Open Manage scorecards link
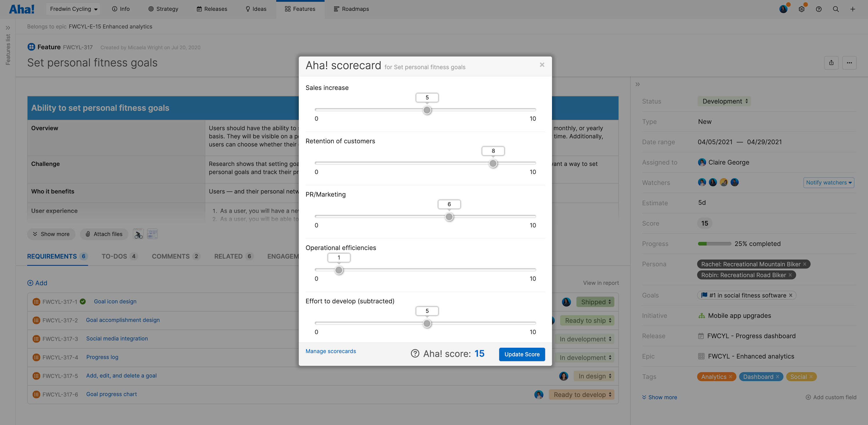 click(x=330, y=351)
